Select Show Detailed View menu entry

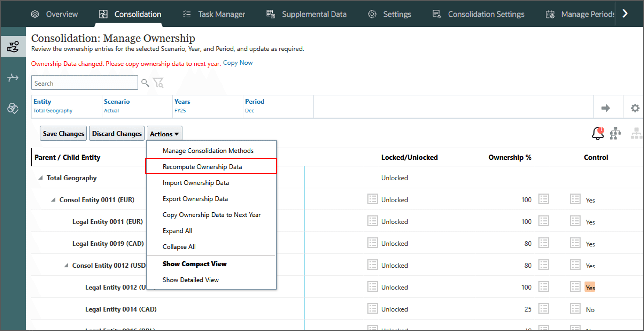tap(190, 280)
